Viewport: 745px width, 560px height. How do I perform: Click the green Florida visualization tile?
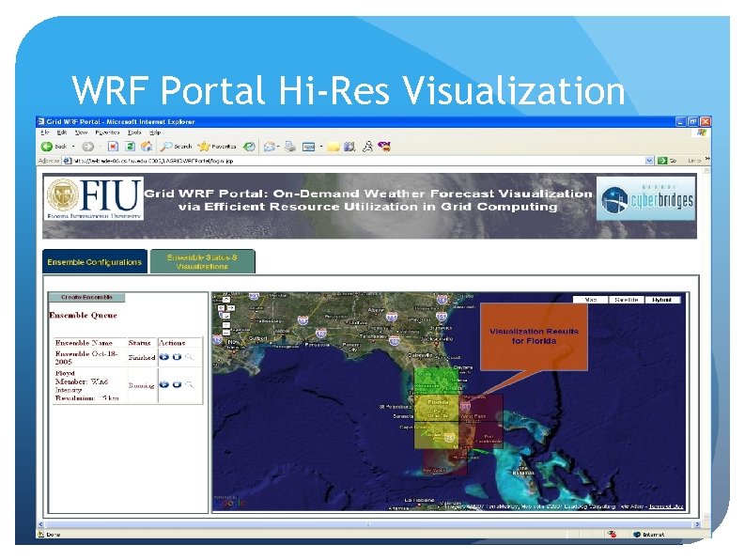point(437,381)
